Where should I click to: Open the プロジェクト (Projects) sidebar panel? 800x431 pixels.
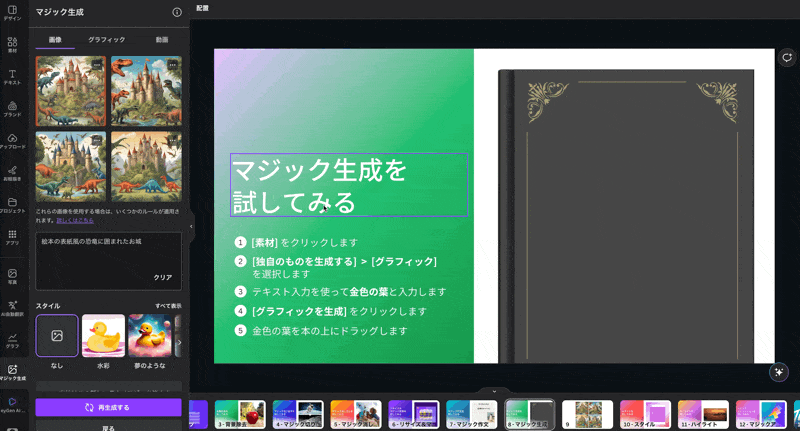(x=12, y=204)
